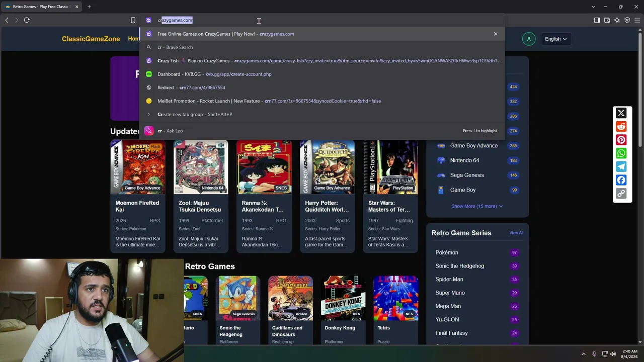Image resolution: width=644 pixels, height=362 pixels.
Task: Open the Donkey Kong game cover
Action: click(x=343, y=298)
